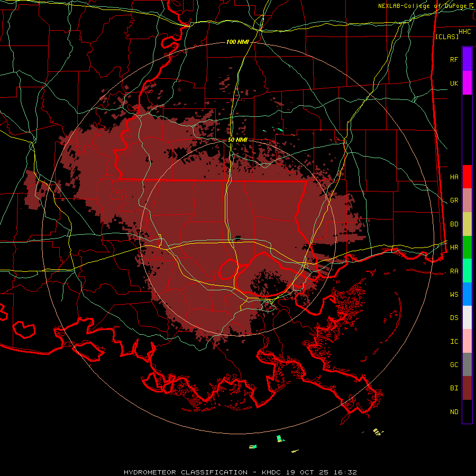Image resolution: width=476 pixels, height=476 pixels.
Task: Click the 'GC' legend label
Action: pos(454,365)
